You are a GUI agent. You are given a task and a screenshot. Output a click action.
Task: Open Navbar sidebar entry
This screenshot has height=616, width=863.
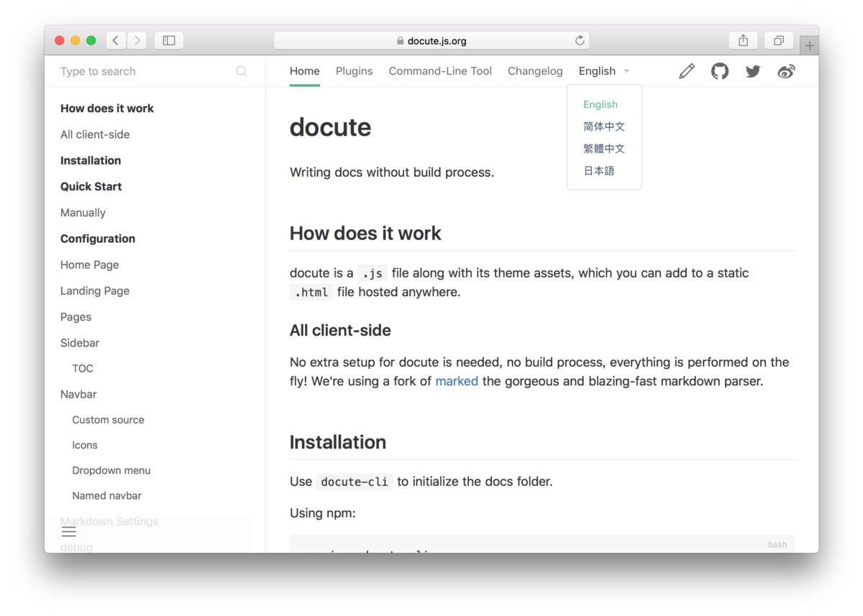78,394
